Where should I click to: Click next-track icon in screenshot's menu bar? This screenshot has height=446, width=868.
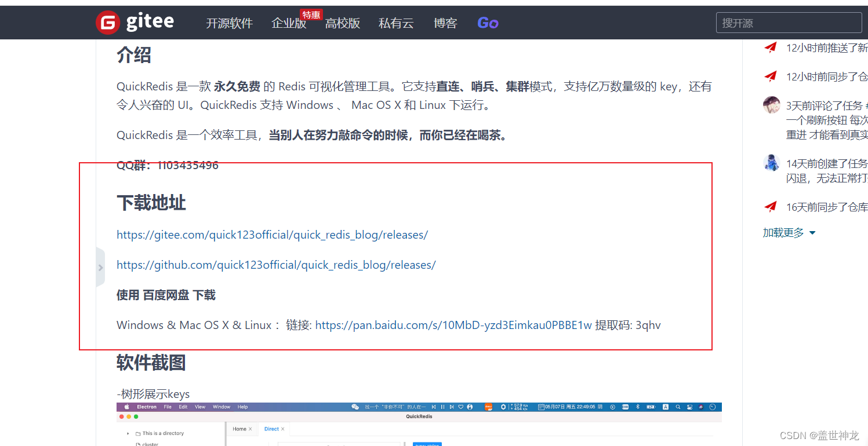point(452,407)
